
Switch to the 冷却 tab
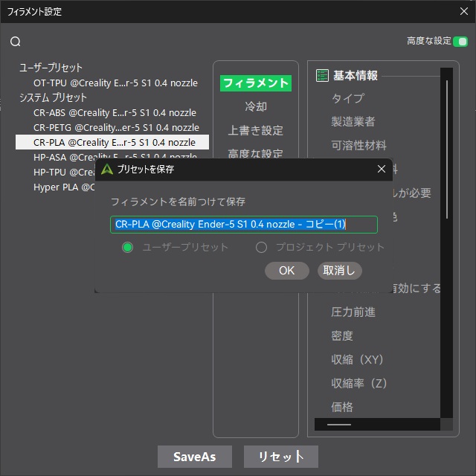255,106
